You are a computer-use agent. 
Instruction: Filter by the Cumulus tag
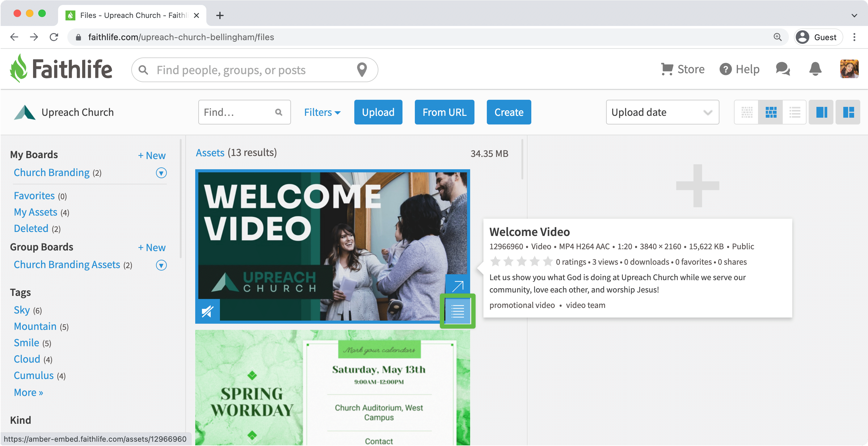click(x=34, y=375)
